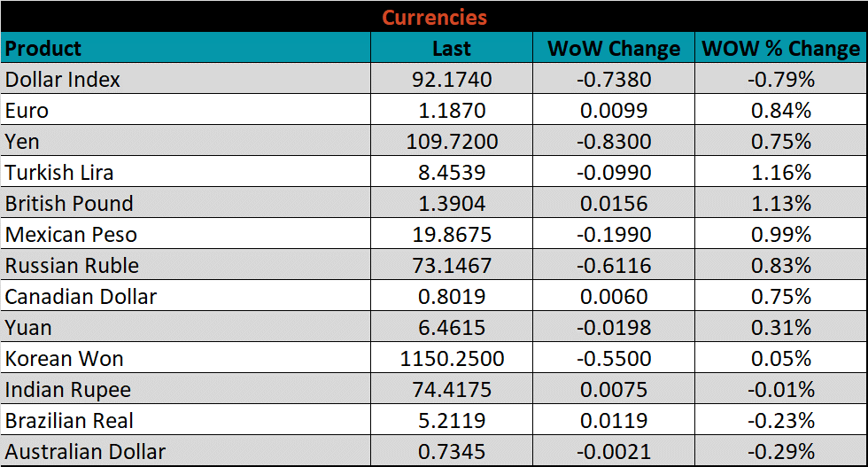Click the Euro last value 1.1870
This screenshot has height=467, width=868.
[452, 111]
